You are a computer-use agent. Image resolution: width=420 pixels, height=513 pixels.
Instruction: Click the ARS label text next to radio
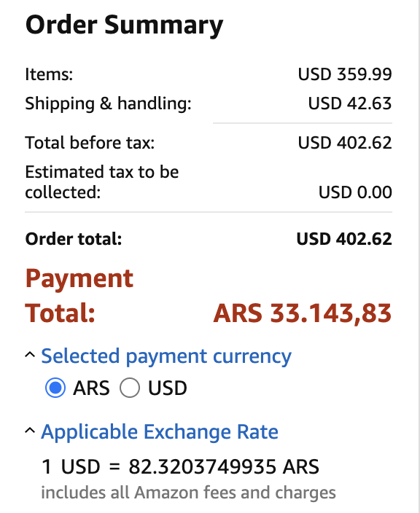(x=91, y=388)
